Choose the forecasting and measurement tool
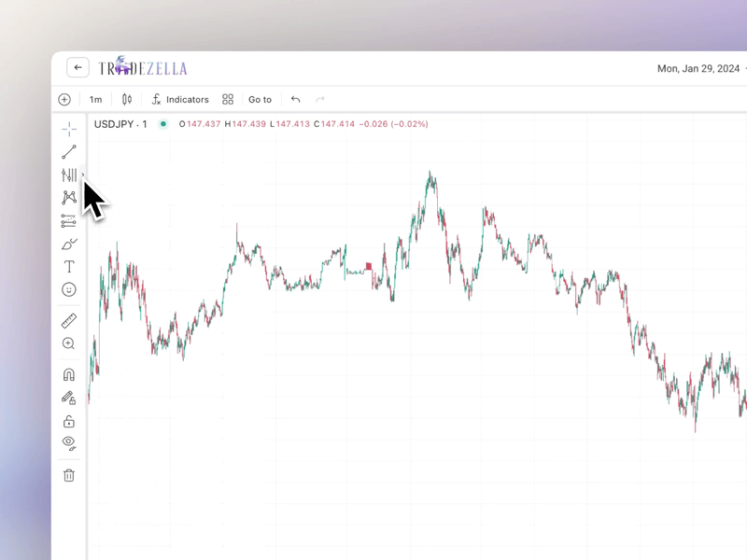Image resolution: width=747 pixels, height=560 pixels. coord(69,221)
